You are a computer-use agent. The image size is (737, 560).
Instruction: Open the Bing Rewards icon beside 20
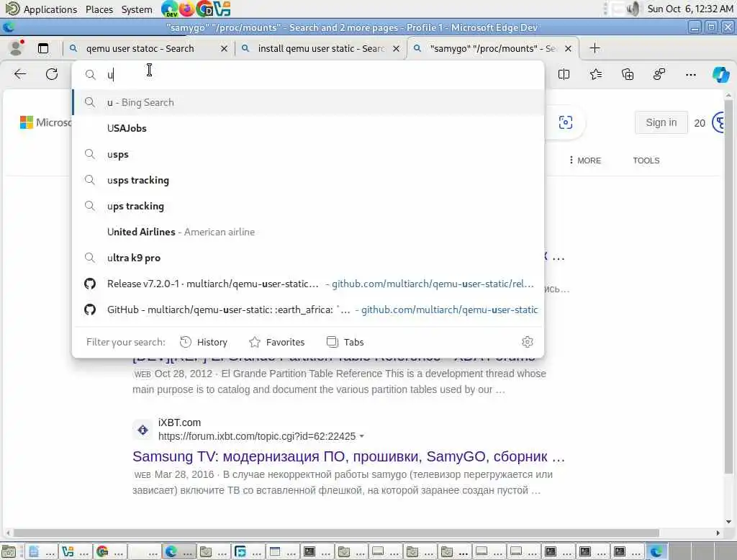click(719, 122)
